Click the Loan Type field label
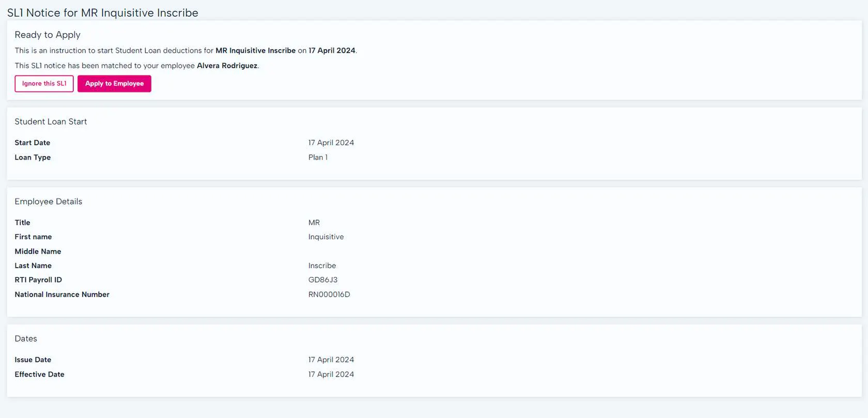868x418 pixels. point(33,157)
